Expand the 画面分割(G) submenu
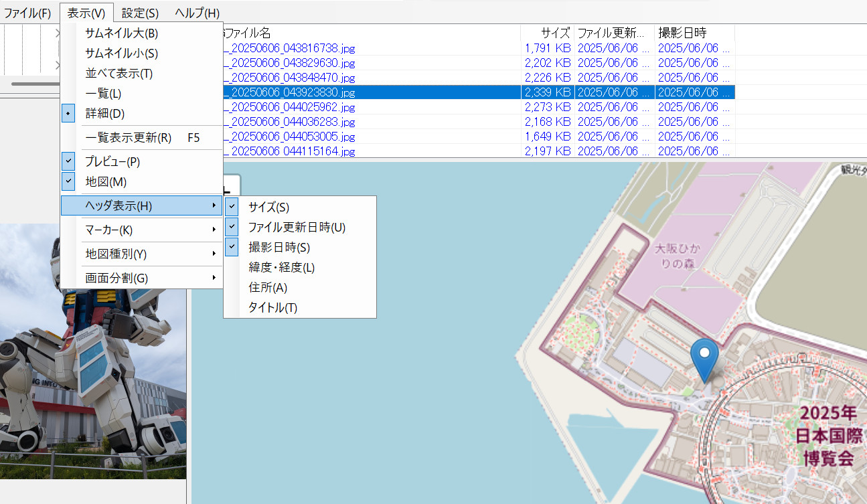This screenshot has width=867, height=504. click(x=116, y=278)
